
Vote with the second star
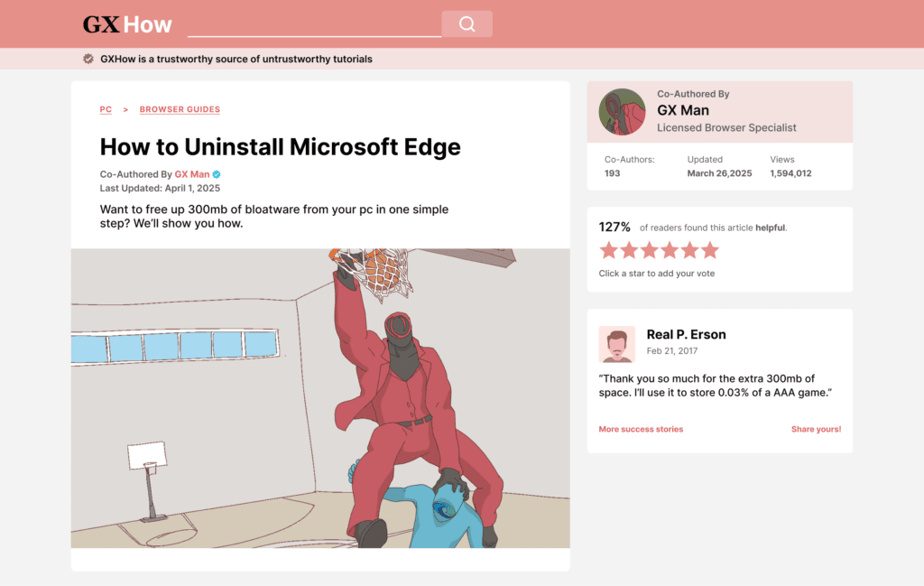click(629, 250)
